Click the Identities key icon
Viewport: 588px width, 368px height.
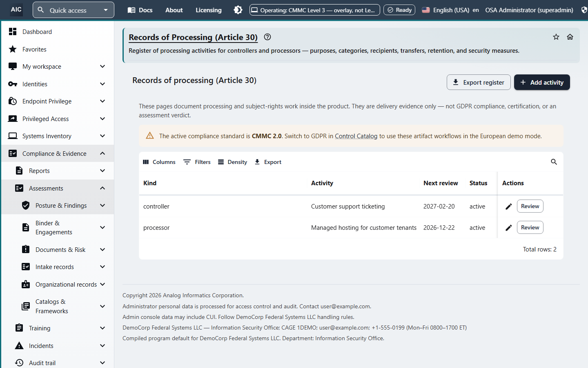13,84
